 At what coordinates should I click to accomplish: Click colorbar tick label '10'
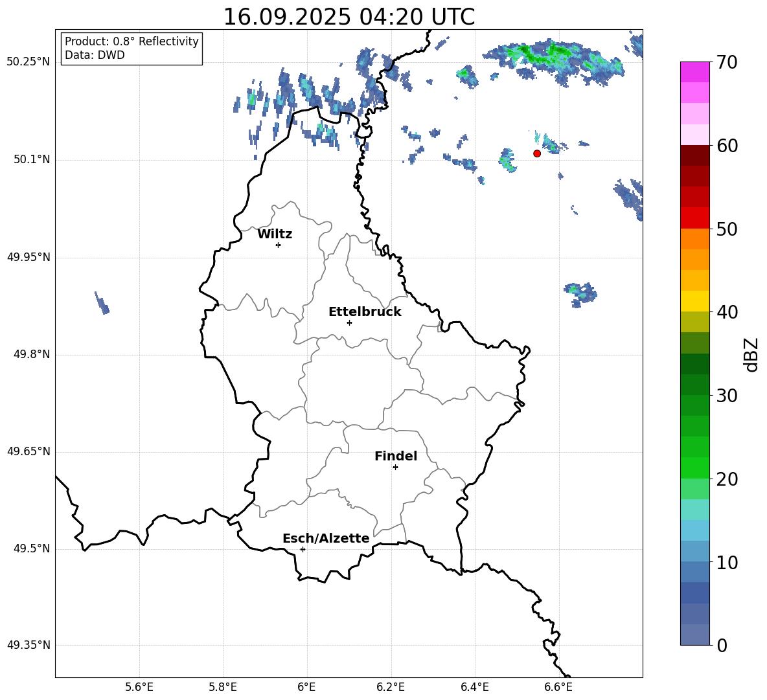point(727,562)
